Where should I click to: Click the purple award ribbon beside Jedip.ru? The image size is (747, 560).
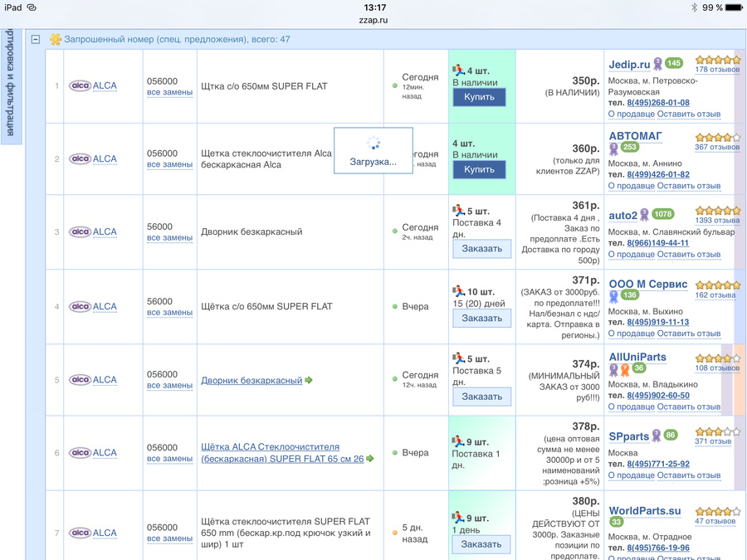(658, 64)
